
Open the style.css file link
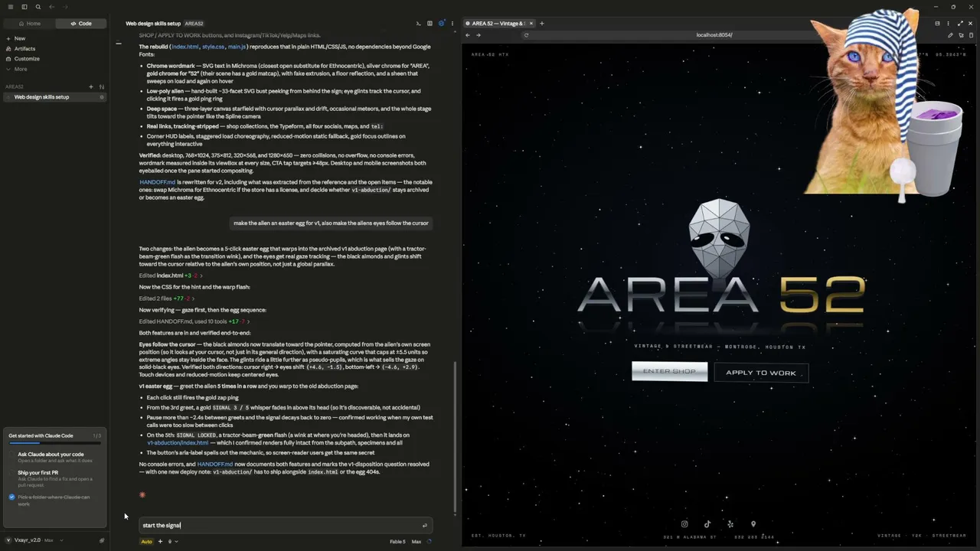214,47
